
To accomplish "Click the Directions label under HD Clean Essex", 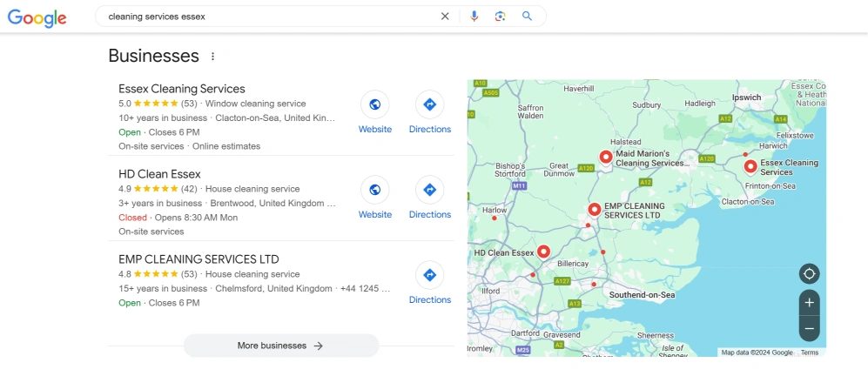I will coord(430,214).
